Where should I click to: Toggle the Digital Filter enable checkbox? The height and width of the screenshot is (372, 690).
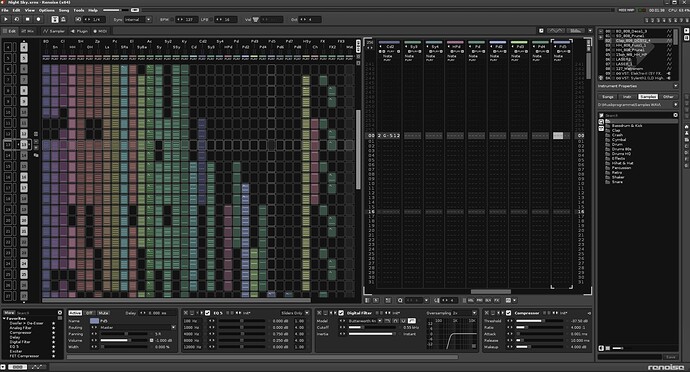[341, 313]
